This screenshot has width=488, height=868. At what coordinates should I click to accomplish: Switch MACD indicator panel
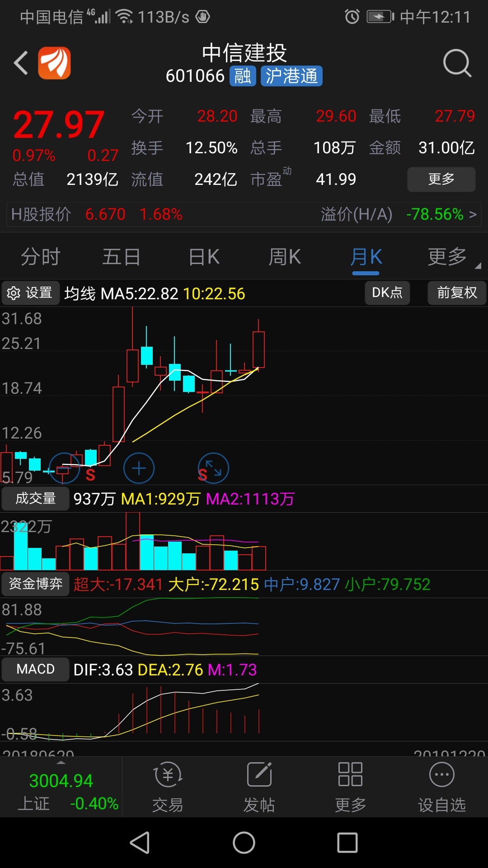coord(35,669)
